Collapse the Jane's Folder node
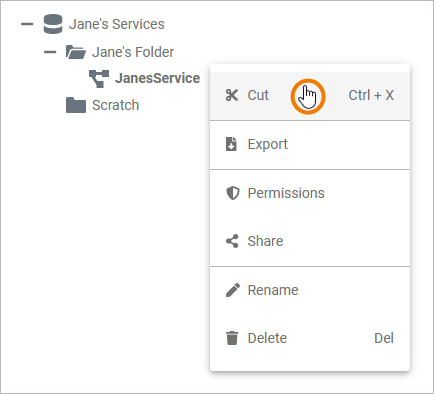Image resolution: width=434 pixels, height=394 pixels. tap(50, 52)
